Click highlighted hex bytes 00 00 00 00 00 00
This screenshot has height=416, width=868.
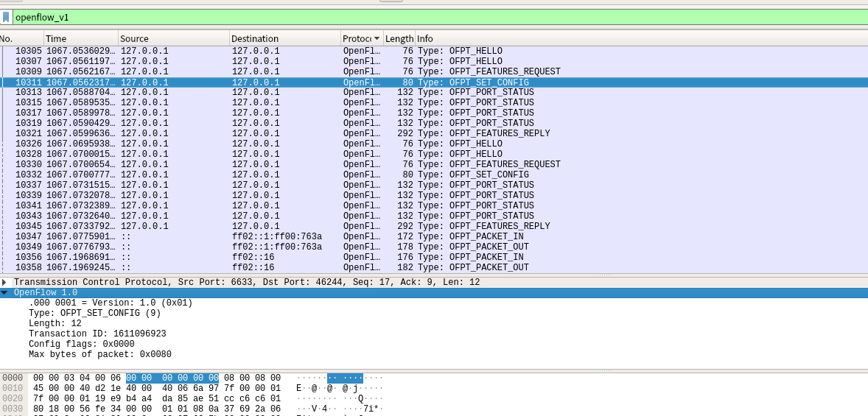172,378
